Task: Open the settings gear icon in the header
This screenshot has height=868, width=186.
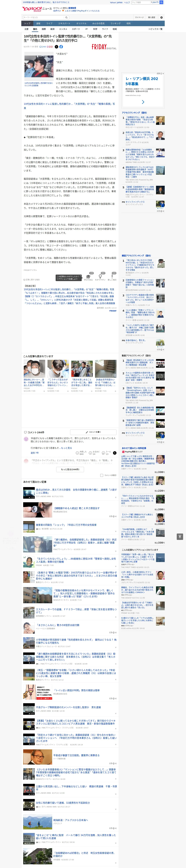Action: [x=161, y=18]
